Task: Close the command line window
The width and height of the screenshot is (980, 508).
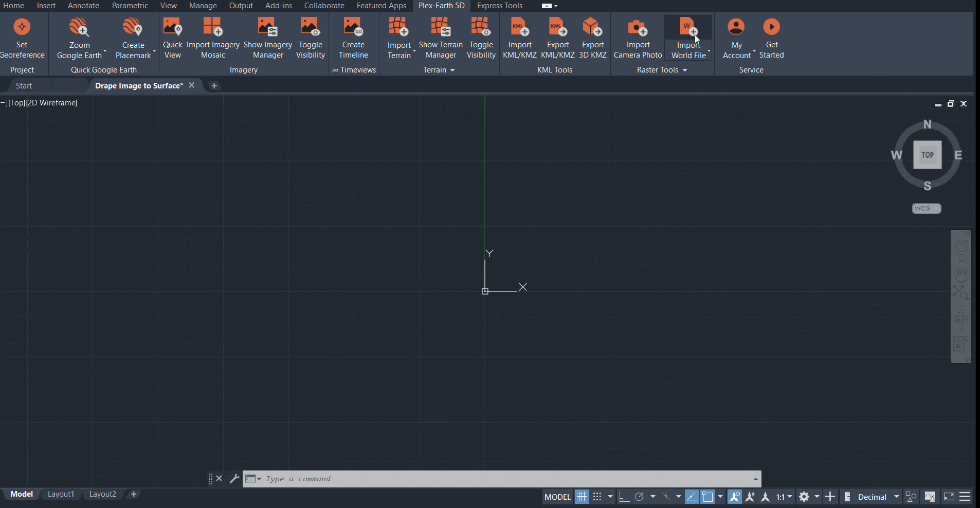Action: [219, 479]
